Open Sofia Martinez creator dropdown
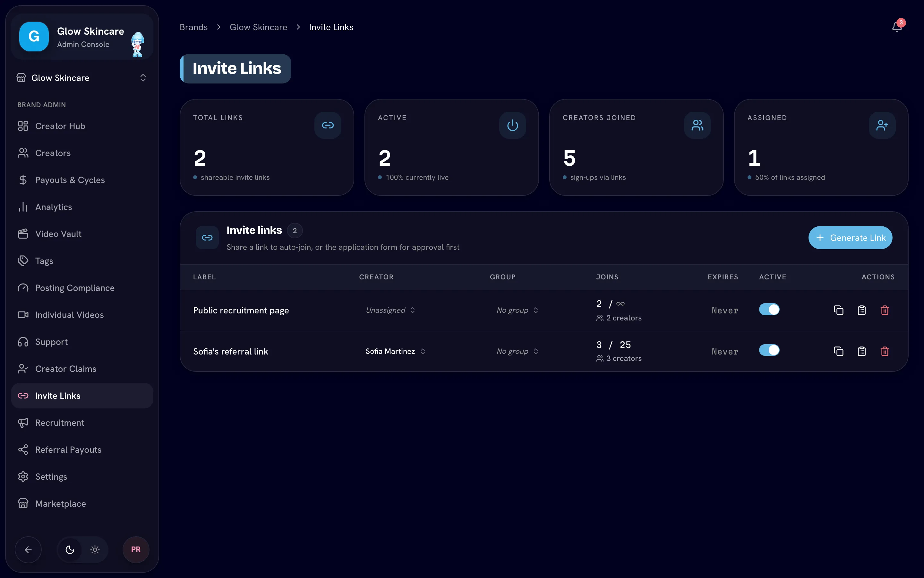 (395, 351)
